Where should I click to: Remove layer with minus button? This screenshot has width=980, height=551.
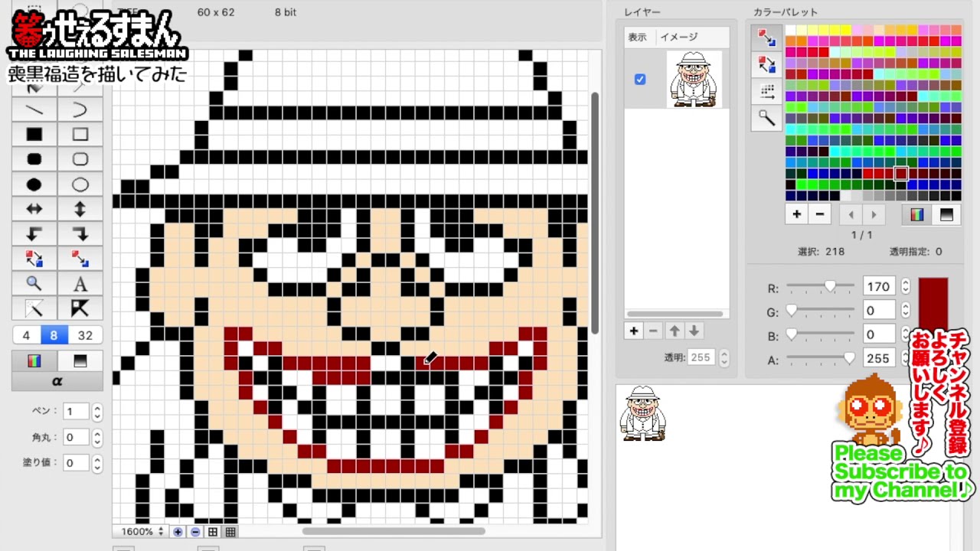pyautogui.click(x=653, y=331)
